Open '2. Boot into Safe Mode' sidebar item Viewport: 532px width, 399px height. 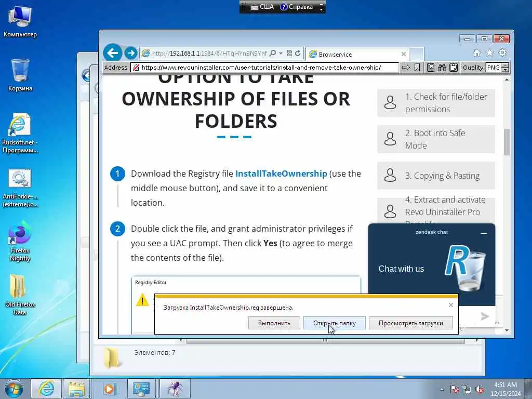(436, 139)
